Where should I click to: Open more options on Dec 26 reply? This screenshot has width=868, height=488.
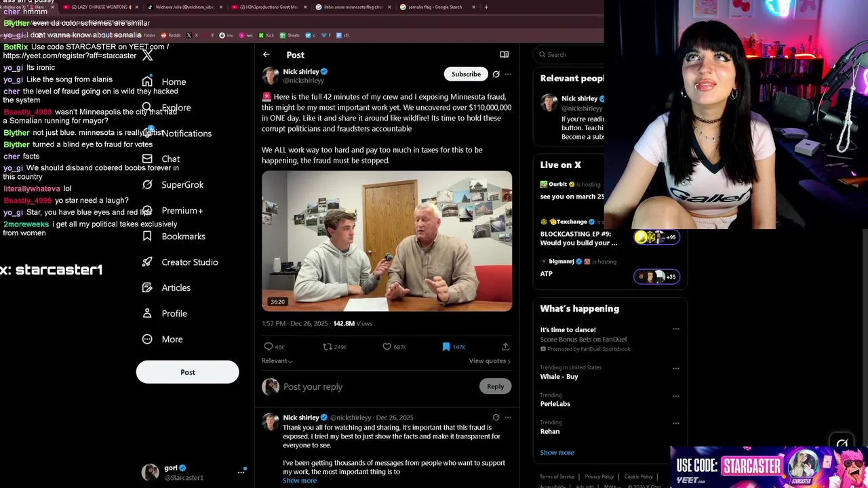508,418
